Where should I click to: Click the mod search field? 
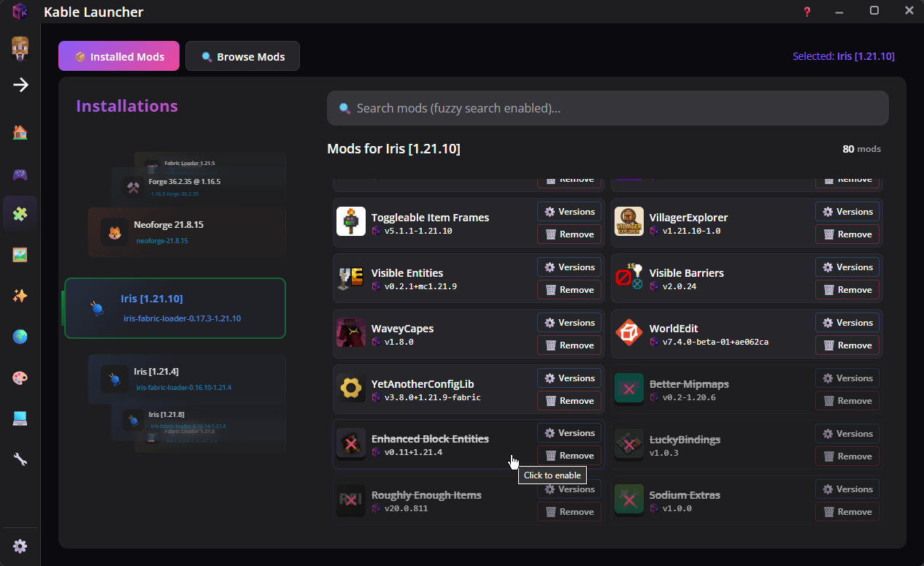[607, 107]
